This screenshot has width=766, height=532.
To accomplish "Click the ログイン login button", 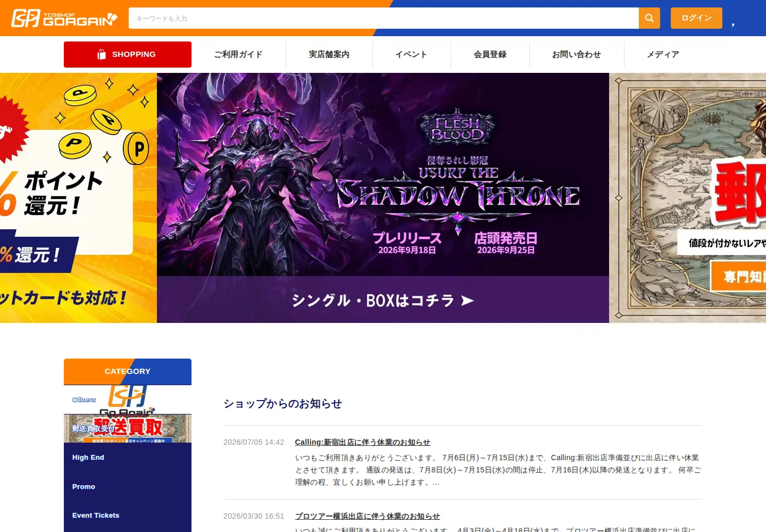I will coord(696,18).
